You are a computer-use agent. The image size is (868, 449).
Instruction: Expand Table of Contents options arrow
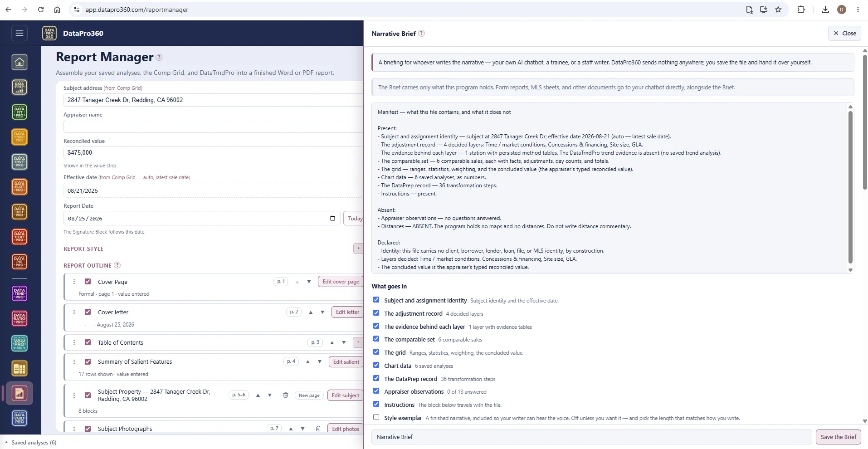(x=358, y=342)
